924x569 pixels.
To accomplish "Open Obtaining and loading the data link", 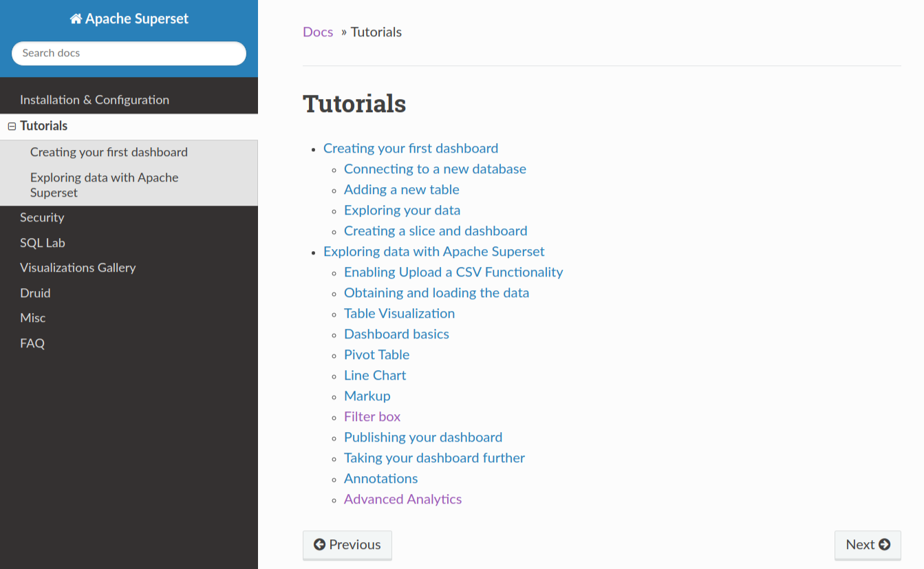I will click(x=437, y=292).
